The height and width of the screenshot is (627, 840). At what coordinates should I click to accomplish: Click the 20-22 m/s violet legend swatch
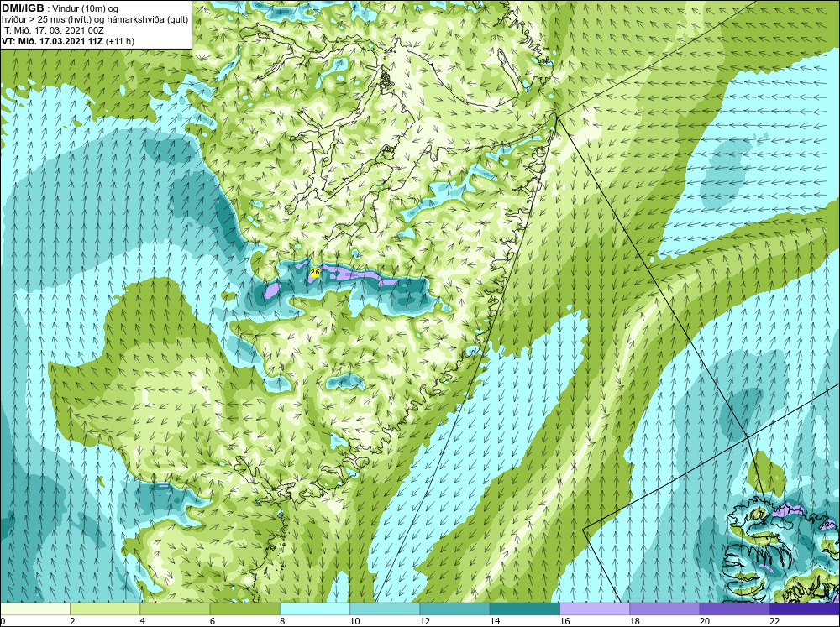pyautogui.click(x=734, y=609)
